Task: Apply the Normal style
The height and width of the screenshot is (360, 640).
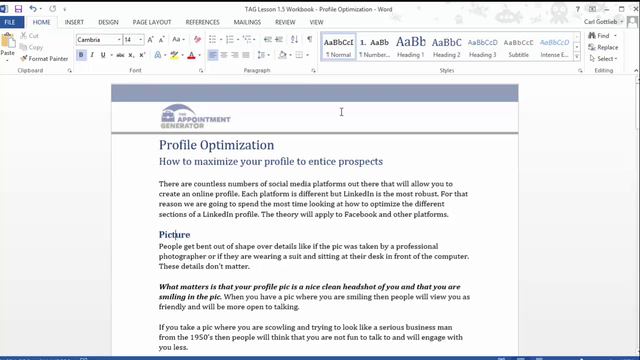Action: coord(338,47)
